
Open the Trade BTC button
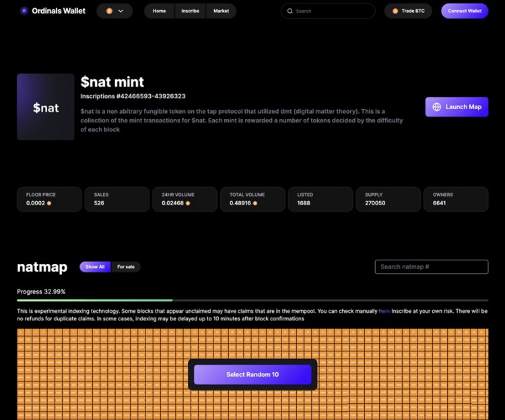tap(408, 11)
